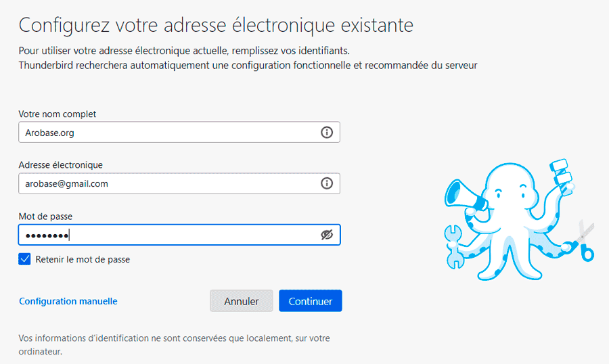This screenshot has height=364, width=609.
Task: Uncheck the Retenir le mot de passe checkbox
Action: coord(24,259)
